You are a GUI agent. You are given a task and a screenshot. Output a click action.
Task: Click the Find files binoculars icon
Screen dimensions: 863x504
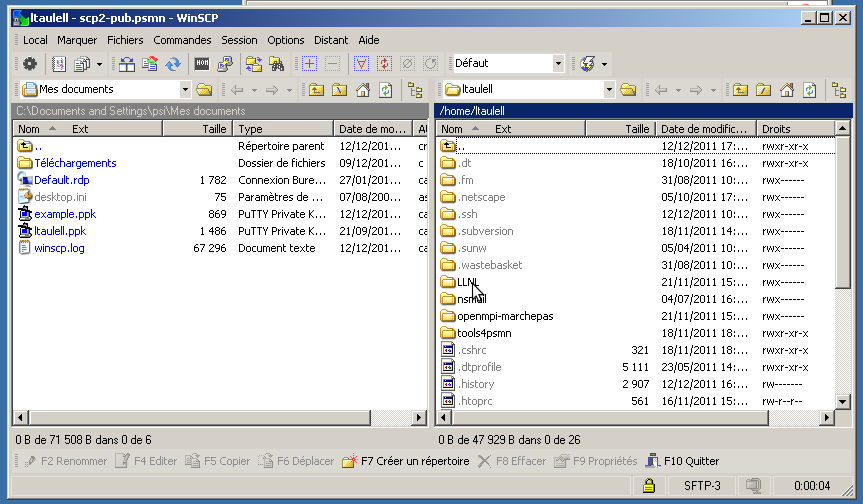point(277,64)
